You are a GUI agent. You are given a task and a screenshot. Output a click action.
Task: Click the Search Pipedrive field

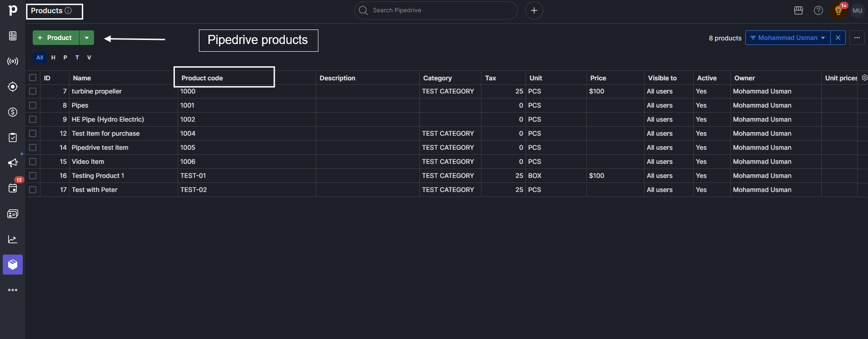point(436,10)
